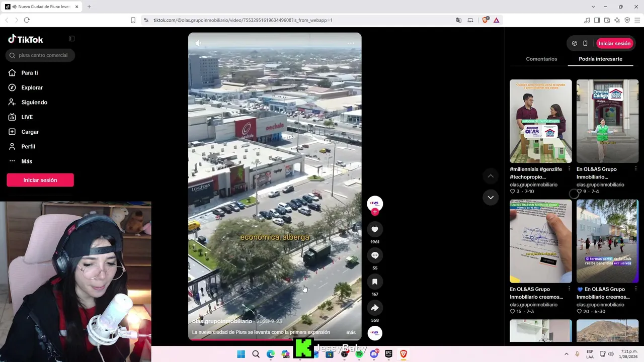Open the #millennials #genzlife video thumbnail
The width and height of the screenshot is (644, 362).
point(541,121)
